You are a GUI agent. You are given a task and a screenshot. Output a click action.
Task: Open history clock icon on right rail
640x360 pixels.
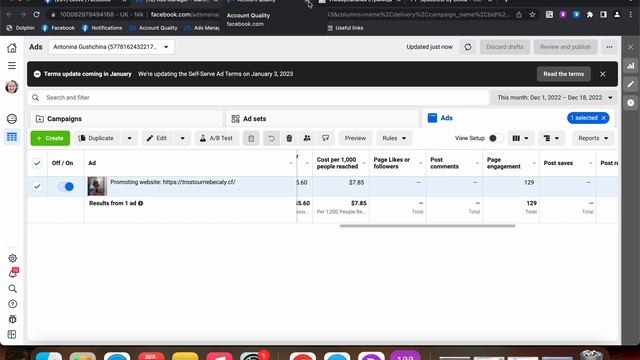point(631,102)
